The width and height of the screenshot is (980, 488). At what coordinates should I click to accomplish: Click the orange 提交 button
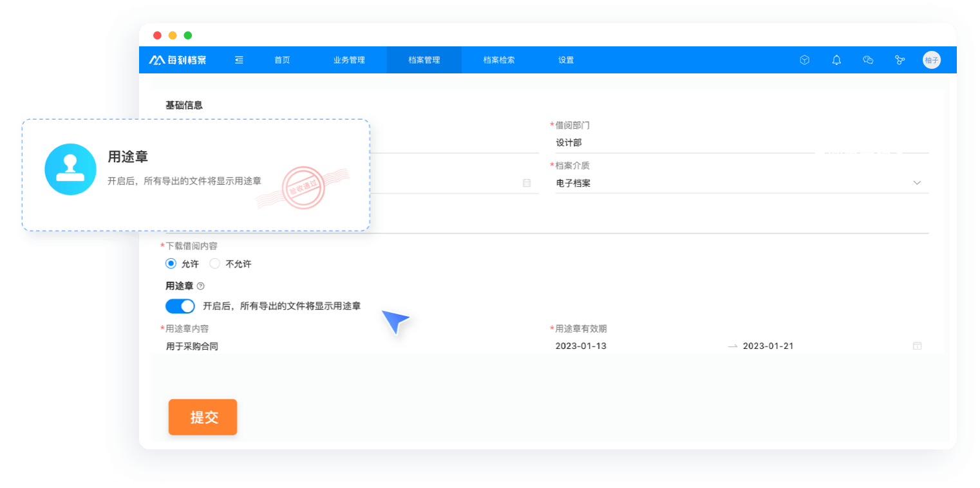point(203,417)
